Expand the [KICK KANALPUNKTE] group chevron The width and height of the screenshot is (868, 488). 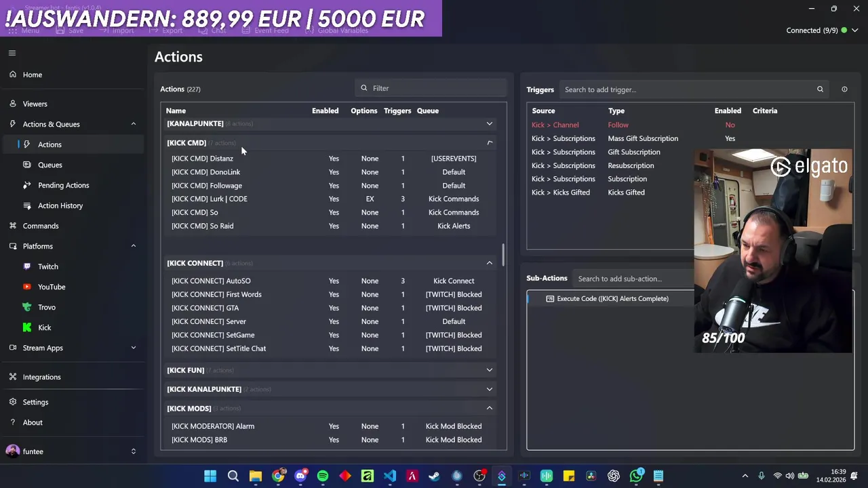(x=490, y=389)
